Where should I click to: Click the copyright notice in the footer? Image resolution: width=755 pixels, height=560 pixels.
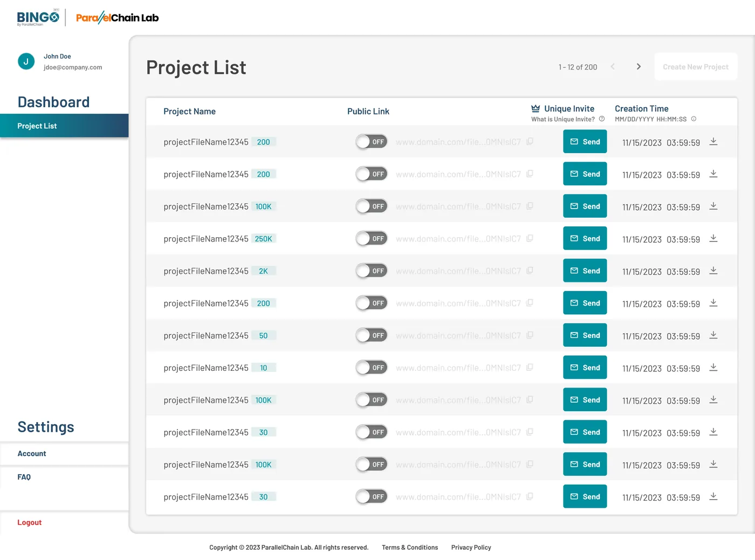pyautogui.click(x=289, y=547)
